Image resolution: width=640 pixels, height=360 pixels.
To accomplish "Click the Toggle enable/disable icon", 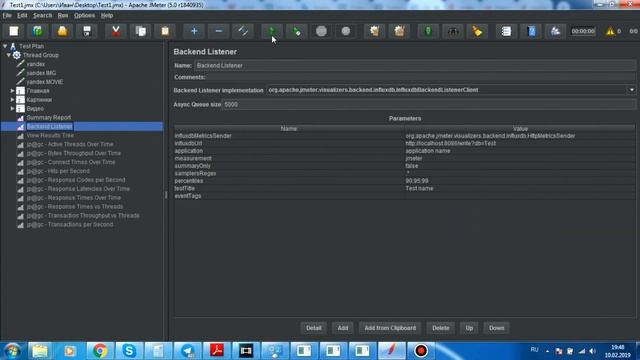I will tap(243, 31).
